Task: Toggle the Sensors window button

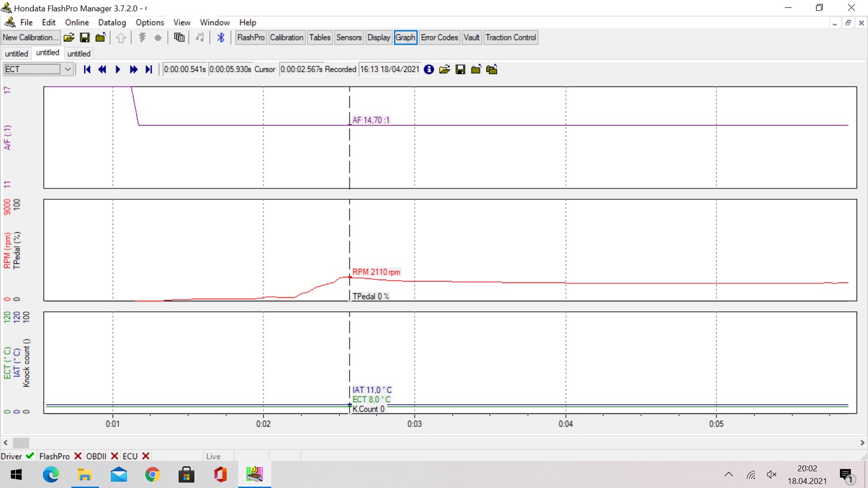Action: tap(349, 37)
